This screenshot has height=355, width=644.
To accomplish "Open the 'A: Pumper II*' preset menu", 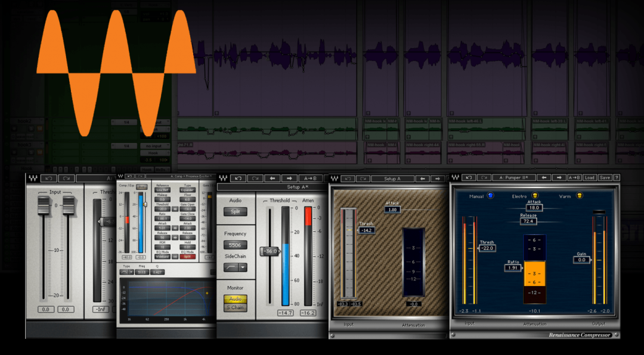I will pos(515,177).
